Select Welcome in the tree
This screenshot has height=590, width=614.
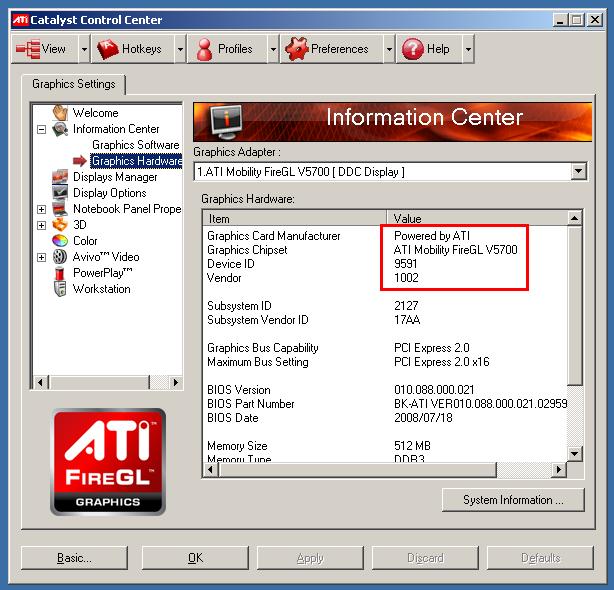pyautogui.click(x=96, y=113)
